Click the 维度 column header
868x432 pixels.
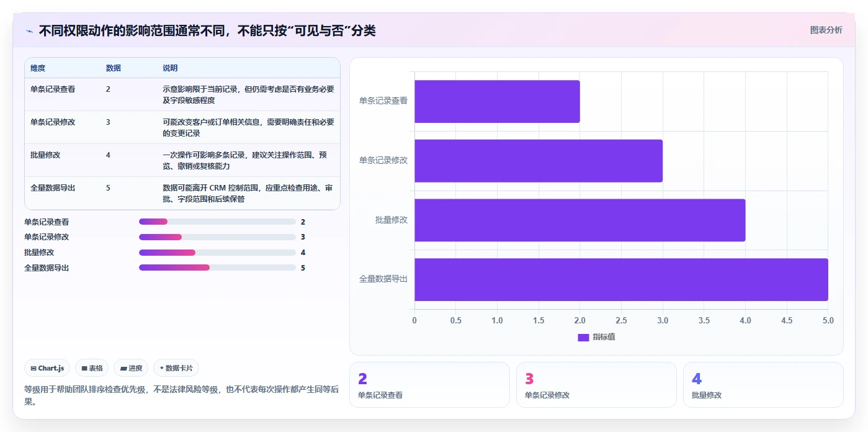click(38, 68)
